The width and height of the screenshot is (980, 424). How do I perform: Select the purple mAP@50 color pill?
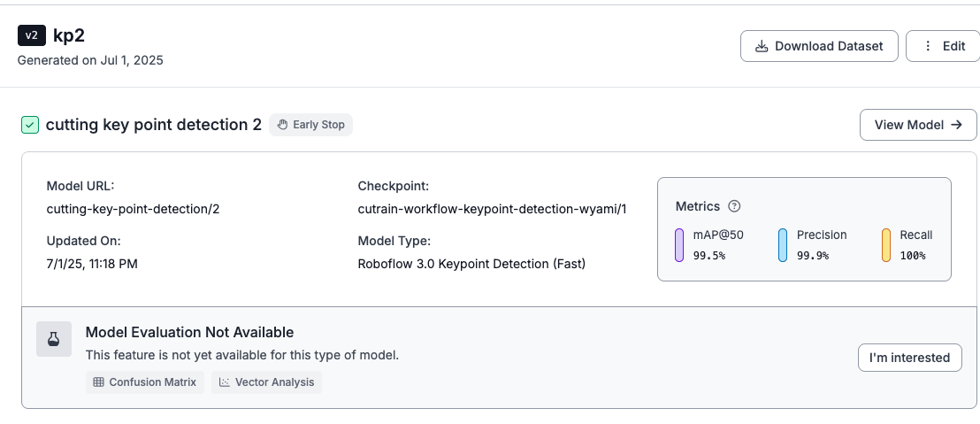click(679, 245)
